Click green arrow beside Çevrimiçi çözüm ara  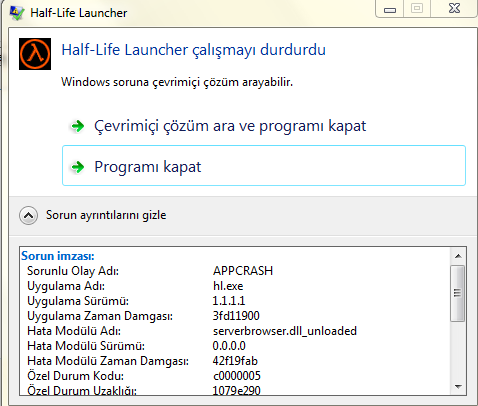[x=78, y=126]
